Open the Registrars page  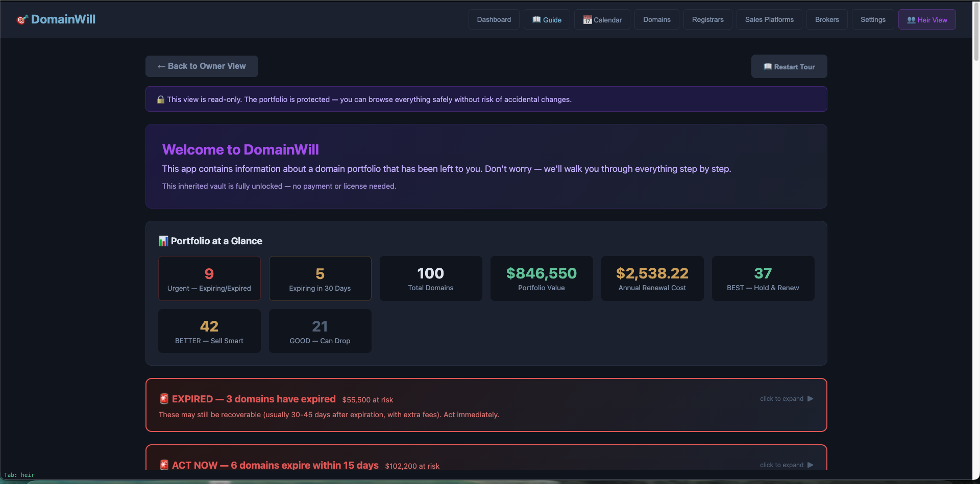pyautogui.click(x=707, y=19)
